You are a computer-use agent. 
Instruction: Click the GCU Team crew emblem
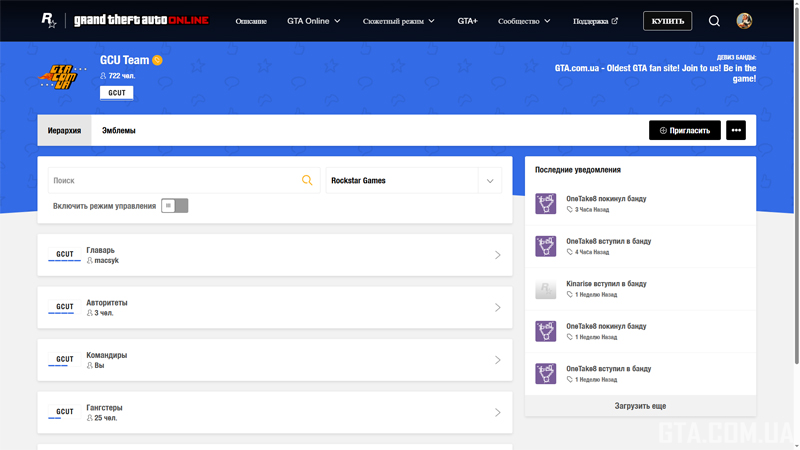coord(62,76)
